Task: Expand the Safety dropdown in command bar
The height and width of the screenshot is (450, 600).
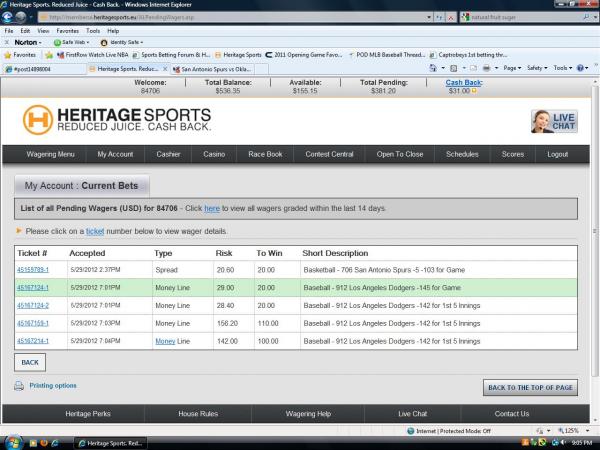Action: coord(537,68)
